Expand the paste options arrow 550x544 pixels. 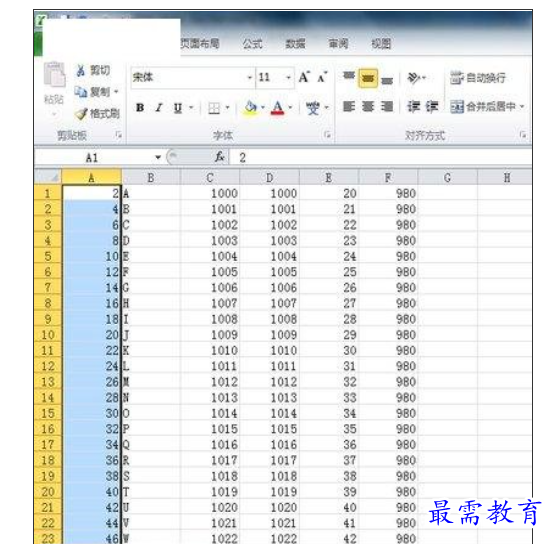click(54, 114)
